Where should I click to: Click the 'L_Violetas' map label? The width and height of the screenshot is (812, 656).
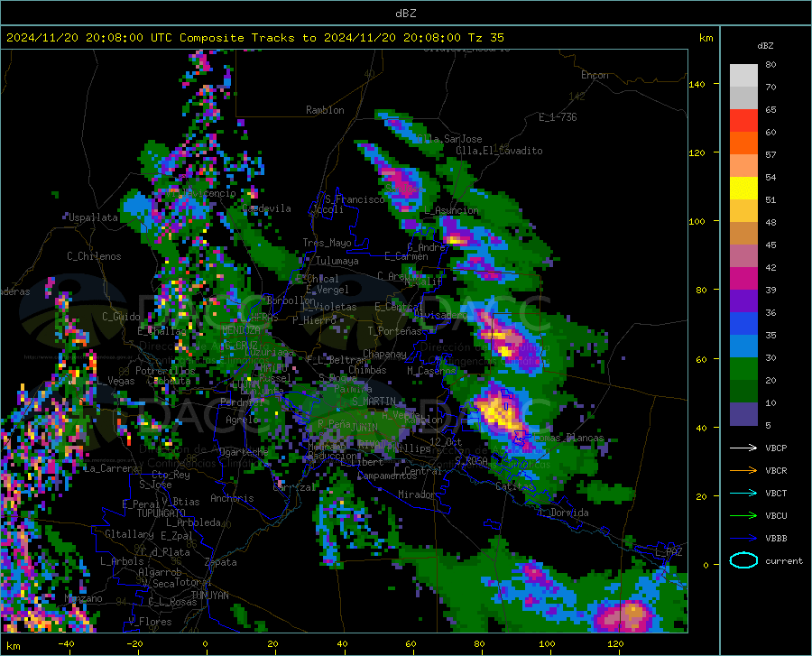[329, 307]
